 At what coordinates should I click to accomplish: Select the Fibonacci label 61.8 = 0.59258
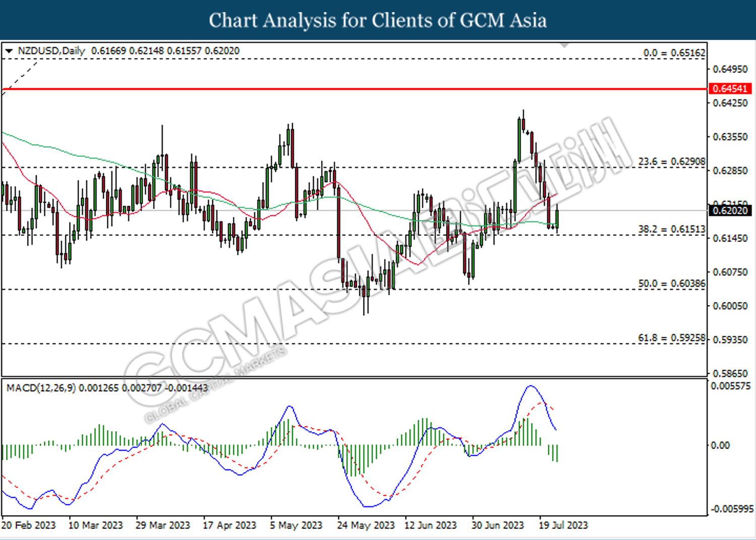[672, 338]
